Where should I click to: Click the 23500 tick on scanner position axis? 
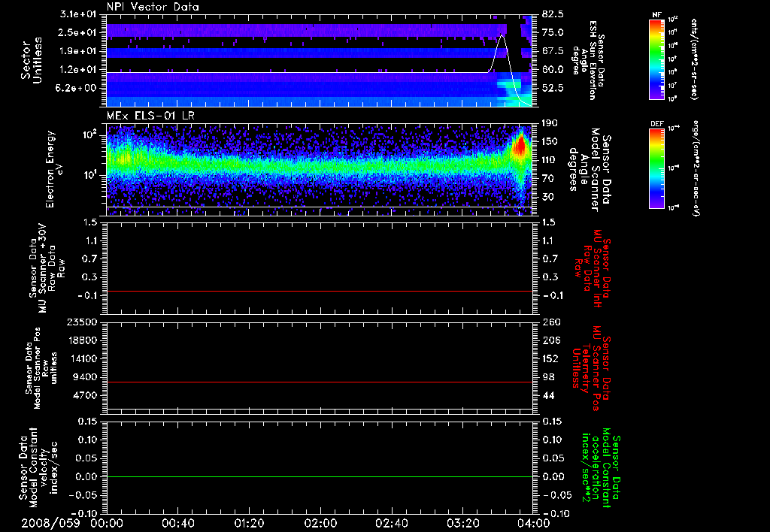point(83,322)
